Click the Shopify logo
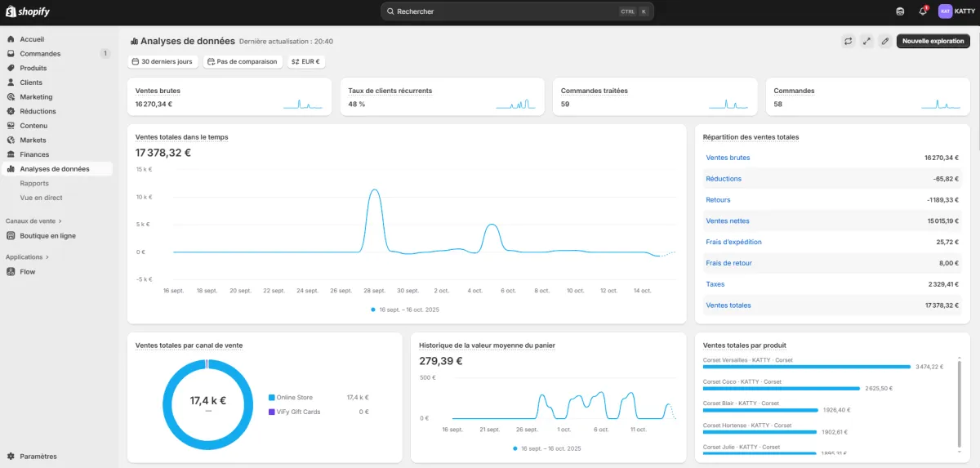980x468 pixels. (x=28, y=11)
